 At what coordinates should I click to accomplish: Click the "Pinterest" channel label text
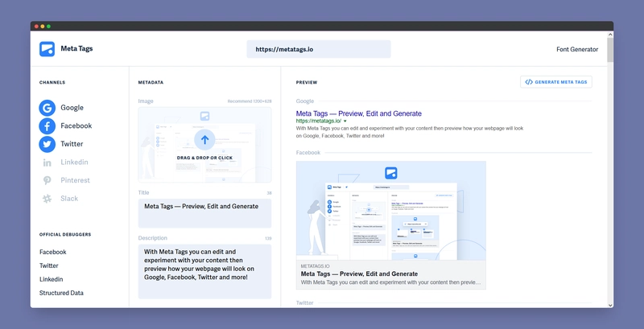[75, 180]
